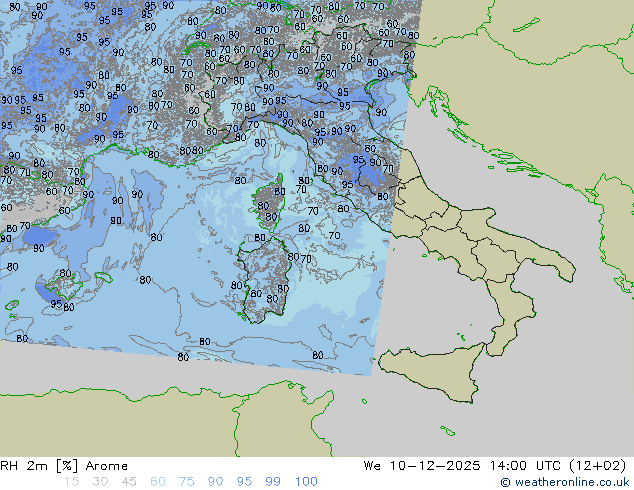Pick the legend value 99
This screenshot has width=634, height=490.
tap(273, 482)
